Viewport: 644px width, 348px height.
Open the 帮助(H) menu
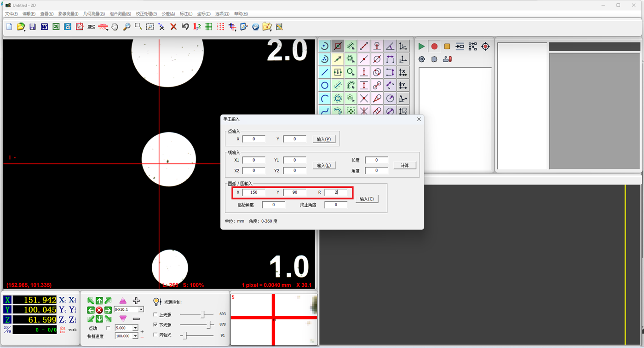coord(241,14)
